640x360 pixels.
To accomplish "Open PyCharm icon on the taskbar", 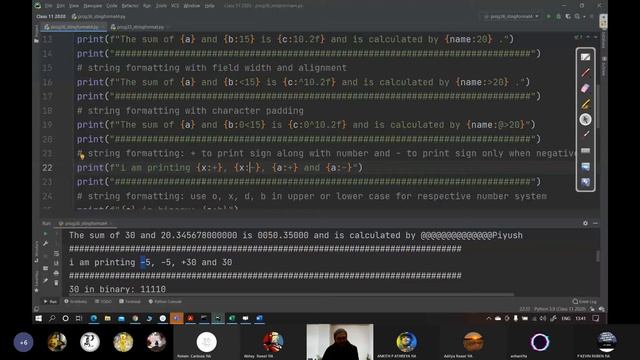I will point(218,318).
